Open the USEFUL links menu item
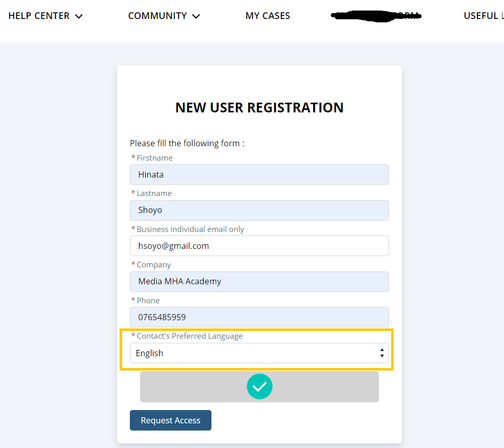 pyautogui.click(x=483, y=16)
